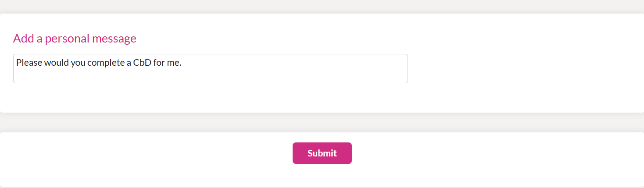Send the CbD request with Submit
This screenshot has height=188, width=644.
[322, 153]
